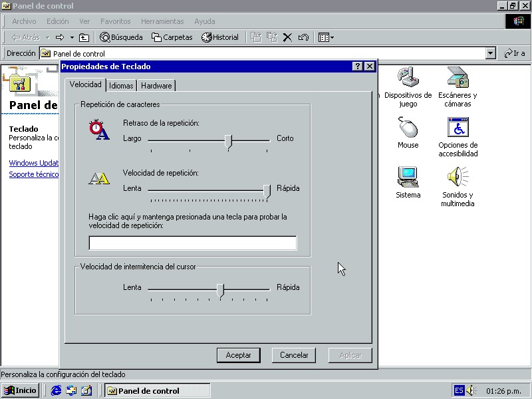The height and width of the screenshot is (399, 532).
Task: Open the Herramientas menu
Action: (x=162, y=21)
